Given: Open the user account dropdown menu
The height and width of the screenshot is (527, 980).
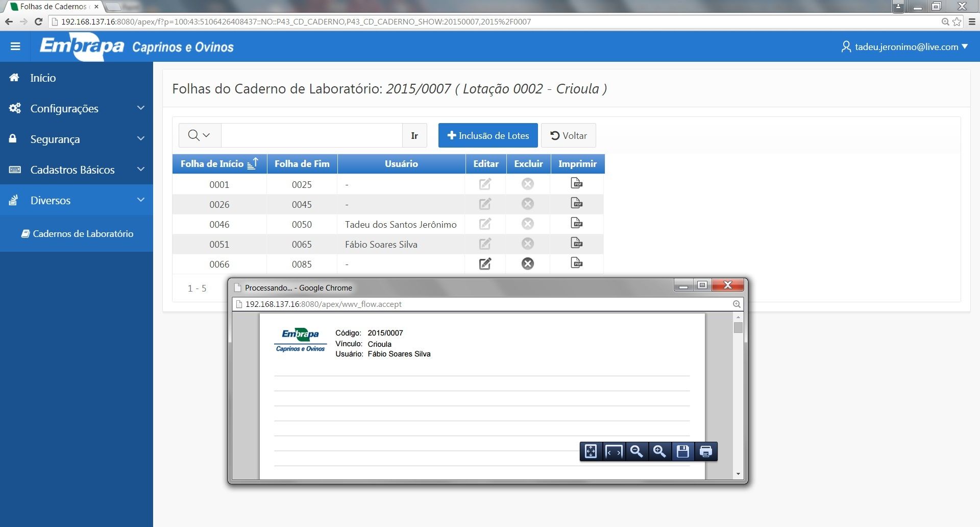Looking at the screenshot, I should point(904,46).
